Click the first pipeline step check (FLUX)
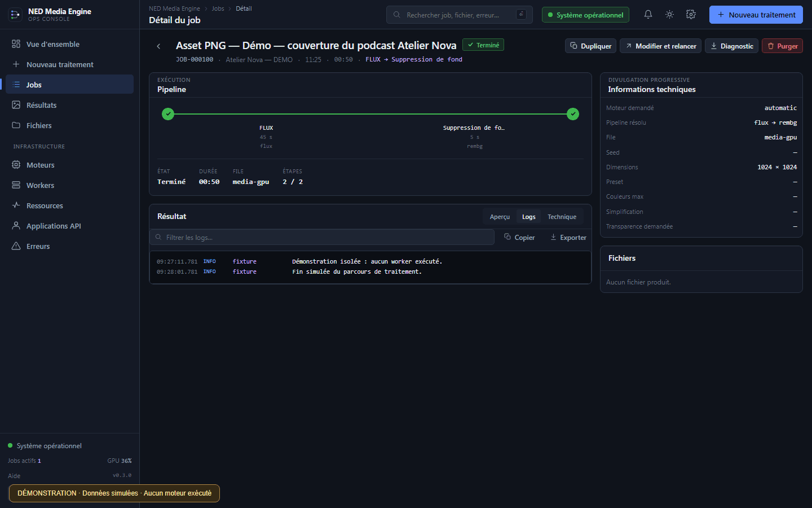Screen dimensions: 812x508 168,114
